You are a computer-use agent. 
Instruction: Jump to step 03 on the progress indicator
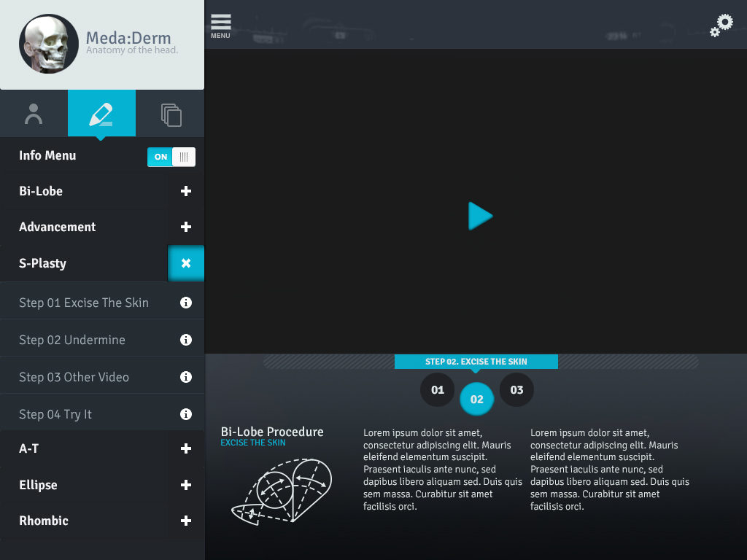(516, 389)
